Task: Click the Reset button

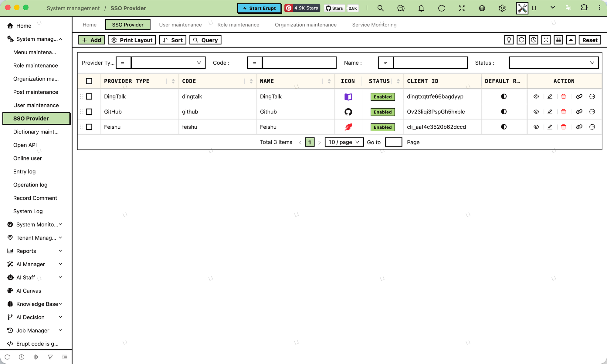Action: tap(590, 40)
